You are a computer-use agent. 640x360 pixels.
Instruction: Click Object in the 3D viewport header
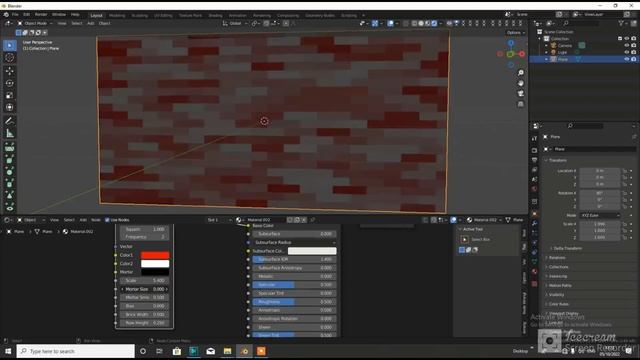coord(104,23)
